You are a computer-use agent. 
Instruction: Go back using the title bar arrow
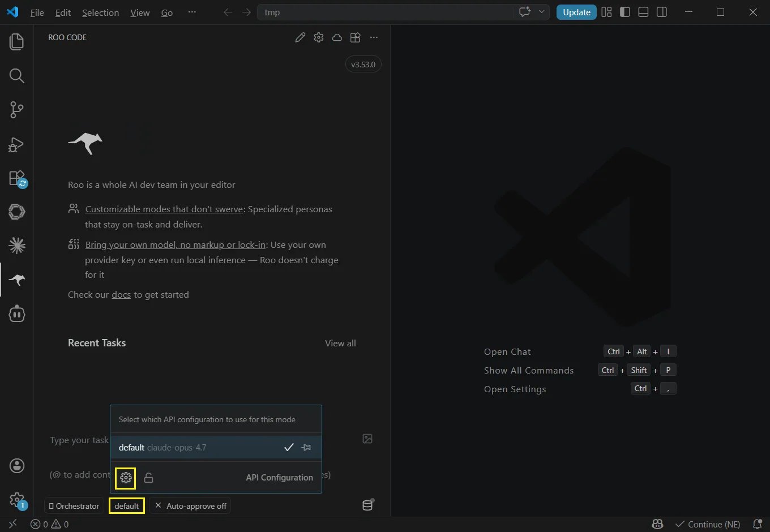(228, 12)
